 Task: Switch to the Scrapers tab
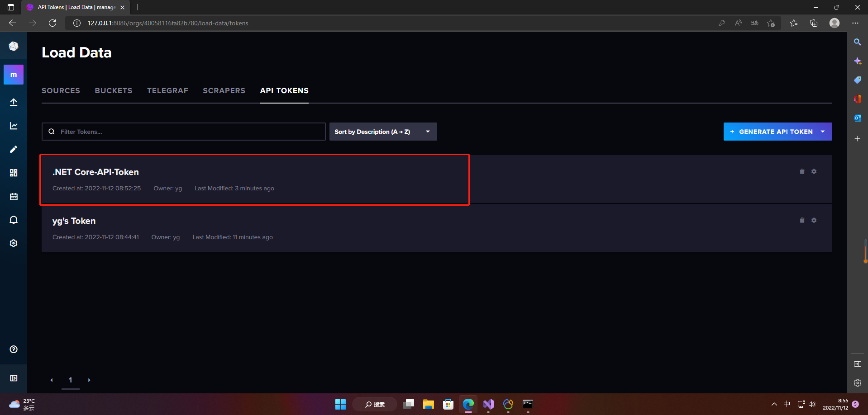coord(224,90)
